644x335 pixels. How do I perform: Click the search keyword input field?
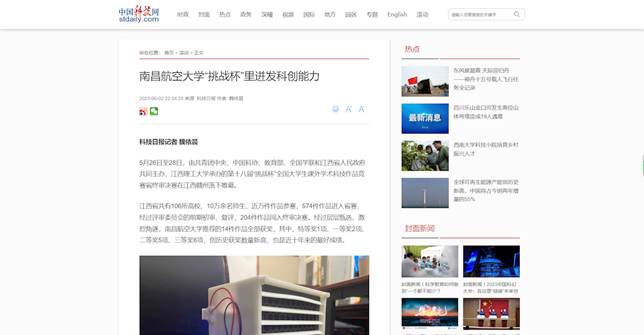[x=480, y=14]
